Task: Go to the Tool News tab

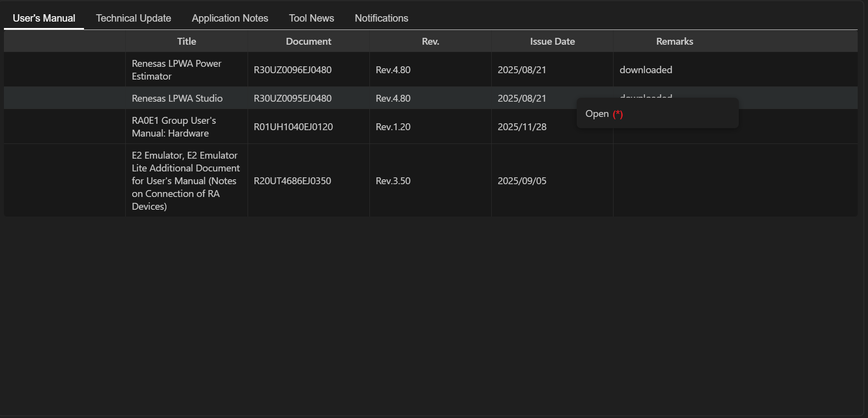Action: pyautogui.click(x=311, y=18)
